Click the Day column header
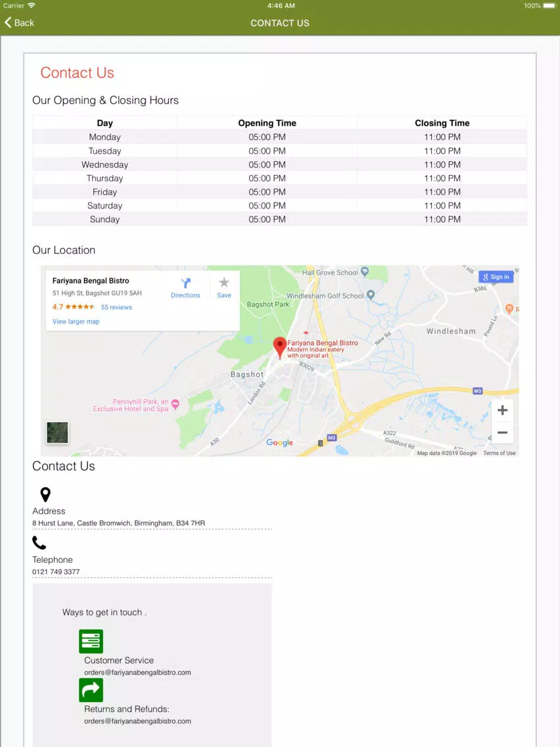560x747 pixels. pos(105,123)
